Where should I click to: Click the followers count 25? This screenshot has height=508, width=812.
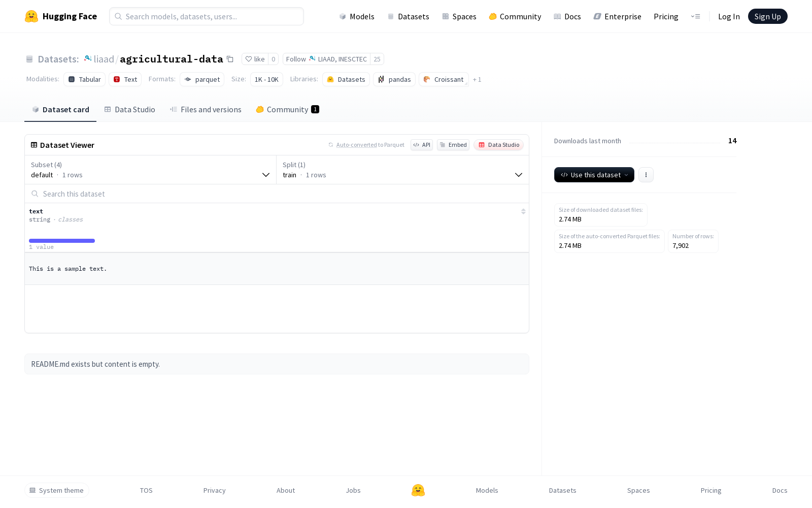(x=377, y=59)
